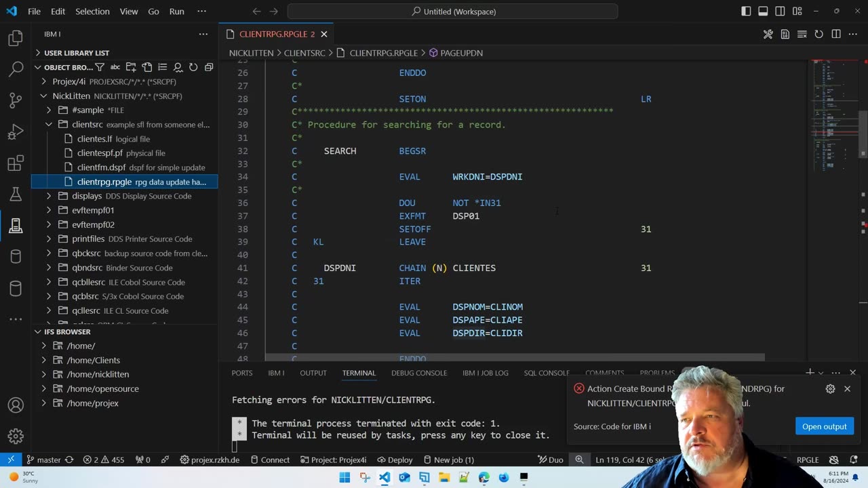This screenshot has width=868, height=488.
Task: Click the Duo status bar item
Action: (551, 460)
